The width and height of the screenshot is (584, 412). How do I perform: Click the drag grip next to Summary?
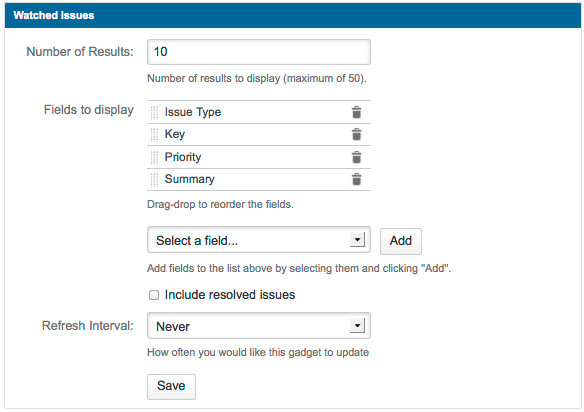pyautogui.click(x=154, y=180)
